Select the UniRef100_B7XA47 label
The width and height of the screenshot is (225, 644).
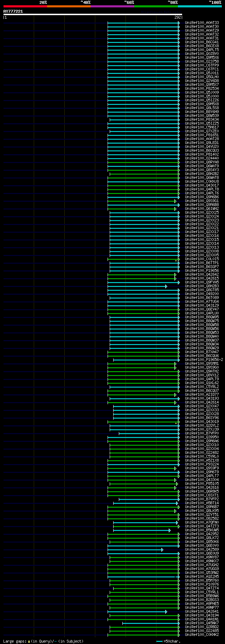pyautogui.click(x=202, y=352)
